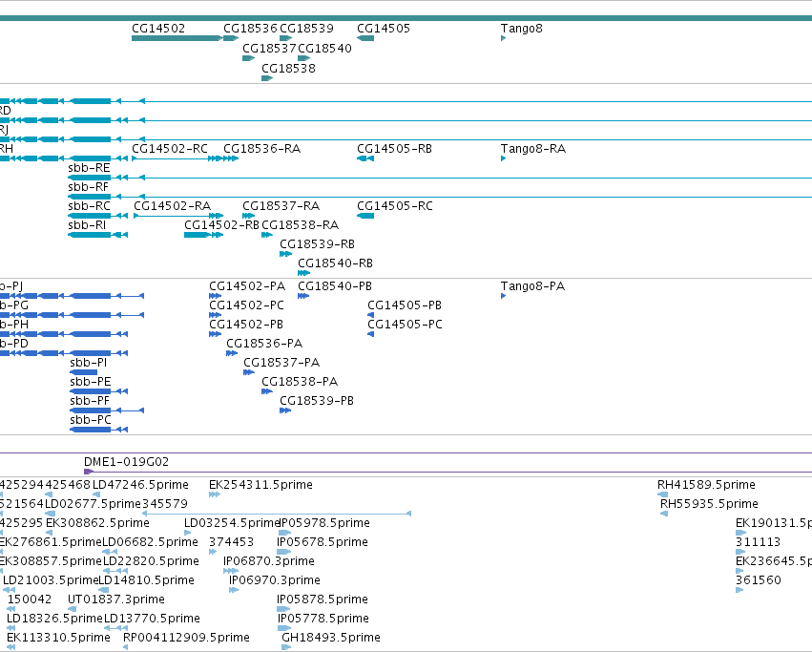
Task: Click the CG18537-RA transcript label
Action: (x=281, y=206)
